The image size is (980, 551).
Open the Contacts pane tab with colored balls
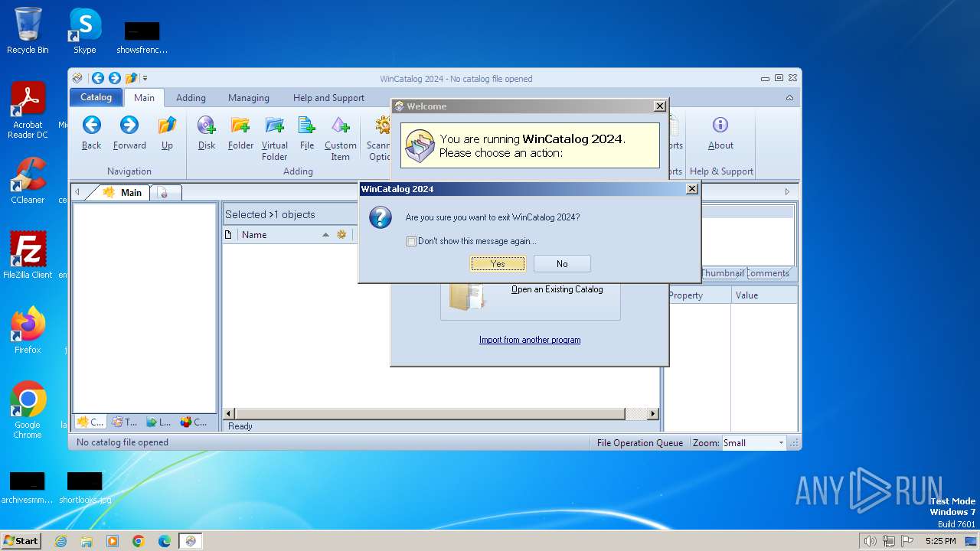[194, 422]
